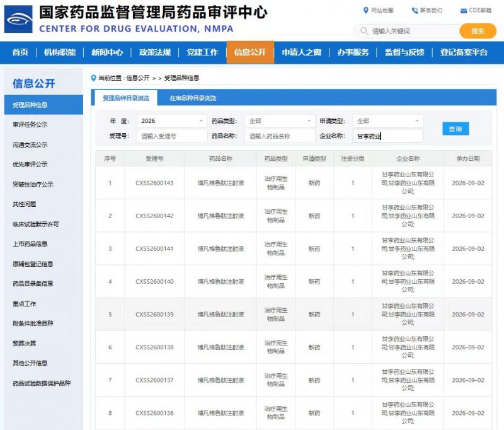Click the 信息公开 breadcrumb link
Viewport: 504px width, 430px height.
click(x=138, y=78)
